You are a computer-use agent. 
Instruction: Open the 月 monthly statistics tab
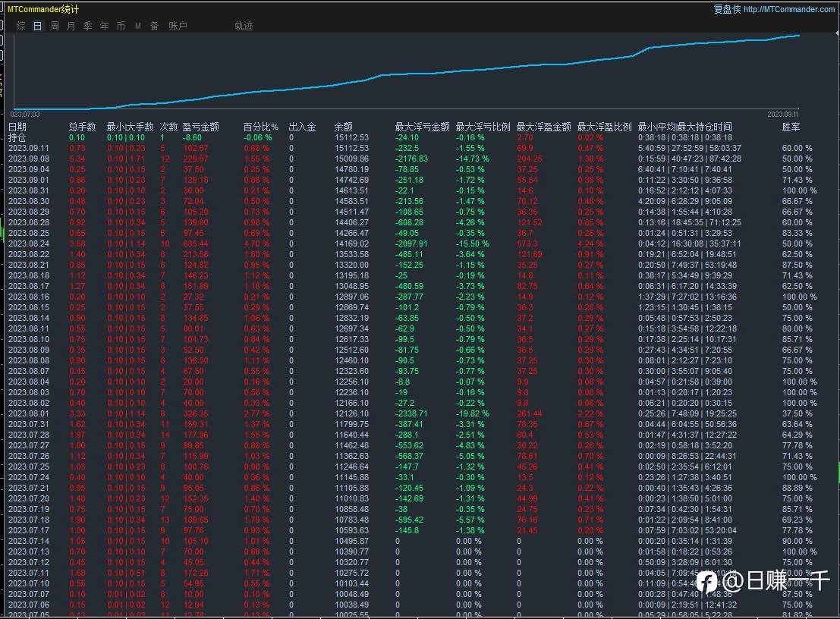(71, 26)
